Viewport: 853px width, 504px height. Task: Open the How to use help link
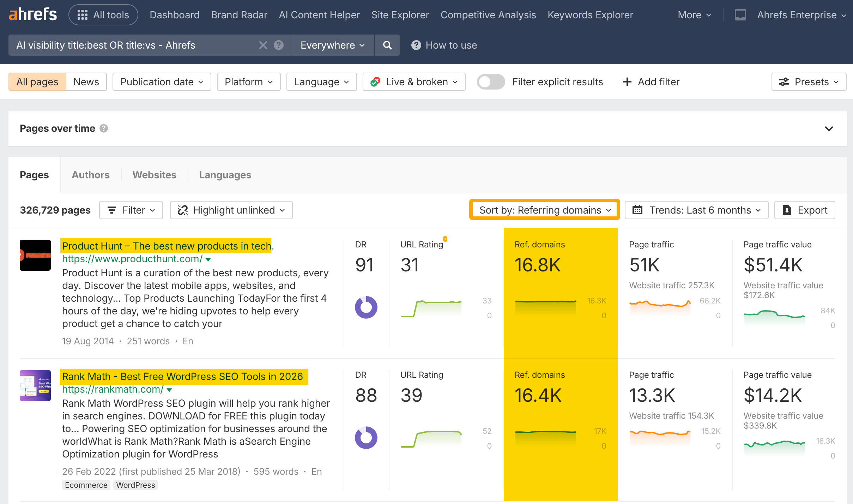pyautogui.click(x=444, y=45)
